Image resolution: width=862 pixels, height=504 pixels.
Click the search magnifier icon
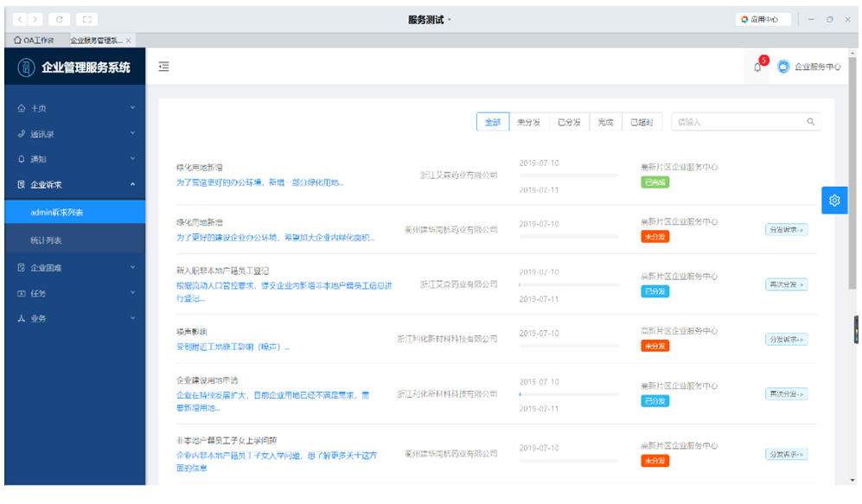(810, 123)
